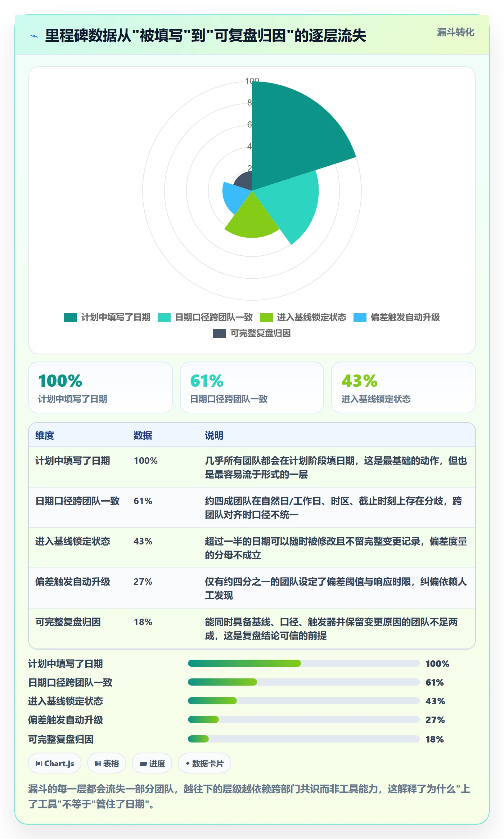Image resolution: width=504 pixels, height=839 pixels.
Task: Select the Chart.js chip
Action: coord(55,763)
